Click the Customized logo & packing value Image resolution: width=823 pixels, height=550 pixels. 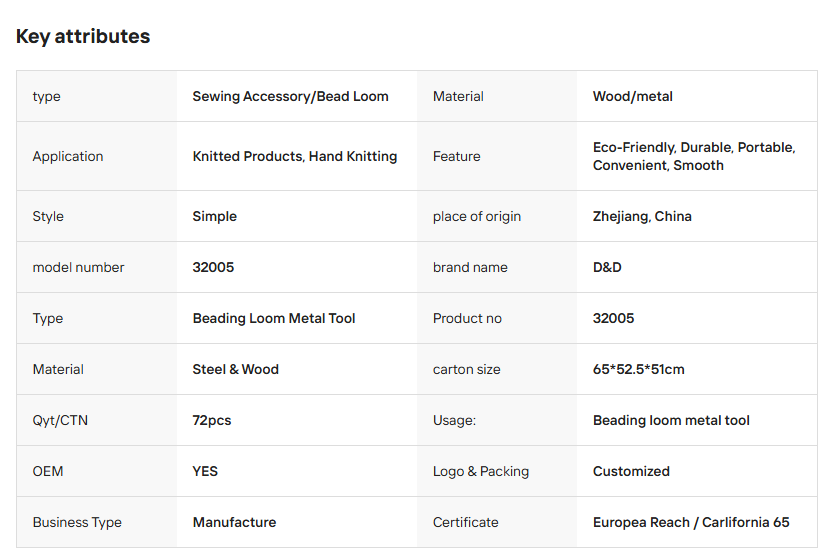pos(631,471)
